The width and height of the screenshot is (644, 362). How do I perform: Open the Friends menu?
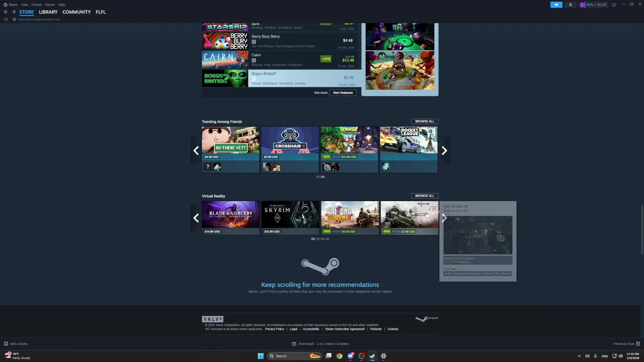click(37, 5)
